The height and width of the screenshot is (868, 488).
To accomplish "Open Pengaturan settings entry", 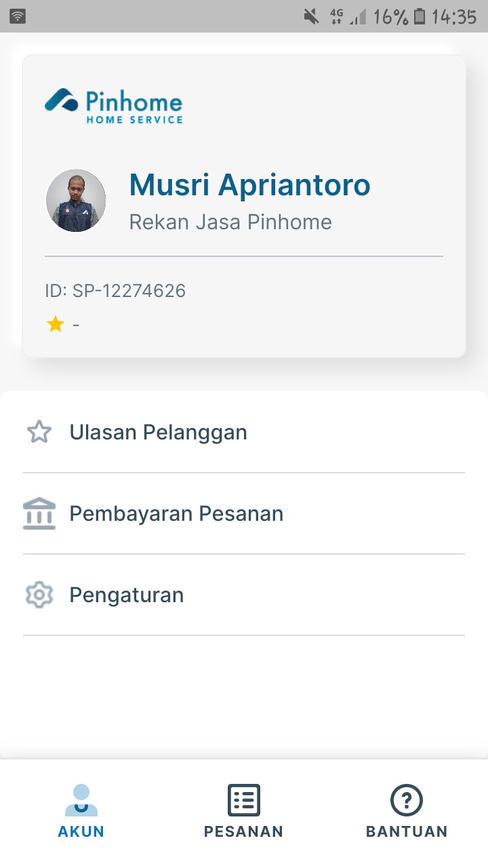I will coord(127,595).
